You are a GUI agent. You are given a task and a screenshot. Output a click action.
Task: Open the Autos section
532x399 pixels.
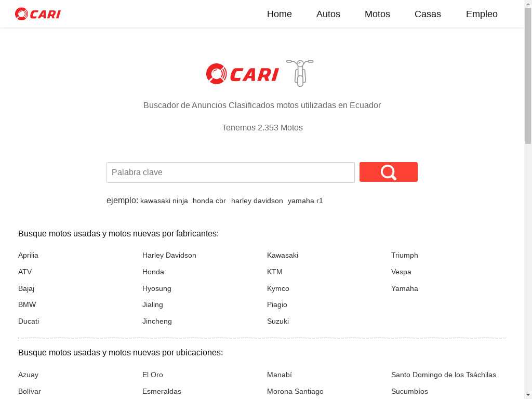click(328, 14)
